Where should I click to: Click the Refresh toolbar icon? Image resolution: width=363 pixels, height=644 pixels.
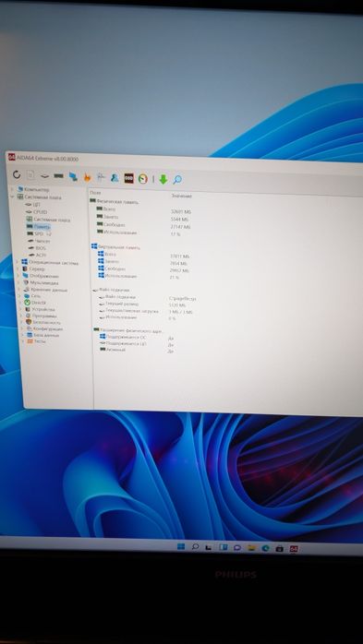tap(17, 175)
